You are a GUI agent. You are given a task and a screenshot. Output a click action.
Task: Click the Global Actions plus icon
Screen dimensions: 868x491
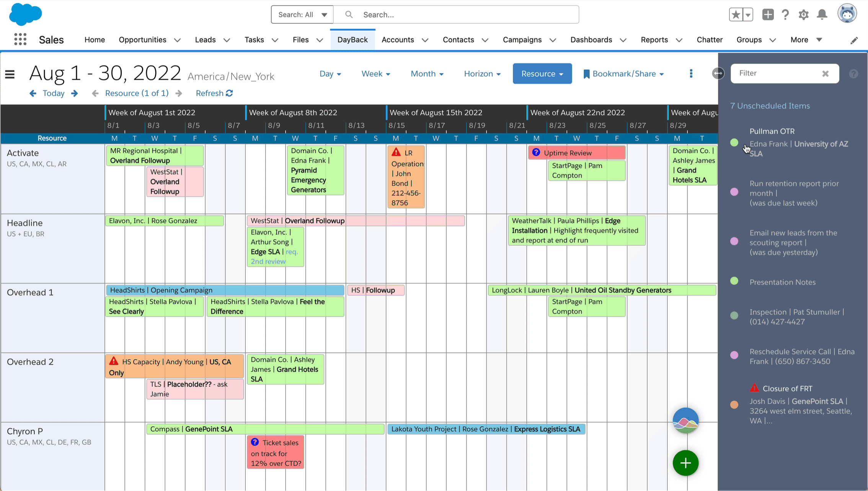[768, 15]
